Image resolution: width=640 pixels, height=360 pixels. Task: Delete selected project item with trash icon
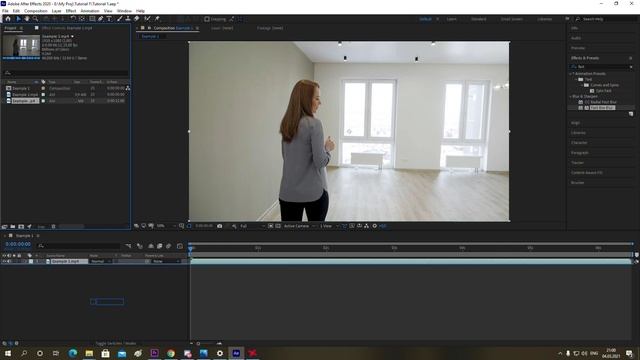(53, 227)
